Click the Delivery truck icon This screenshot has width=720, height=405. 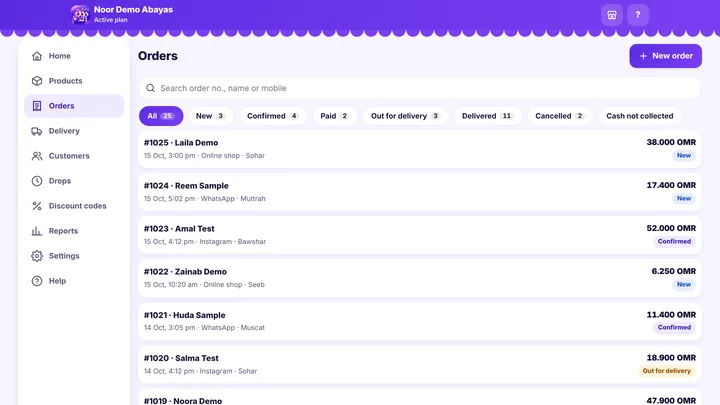coord(37,131)
